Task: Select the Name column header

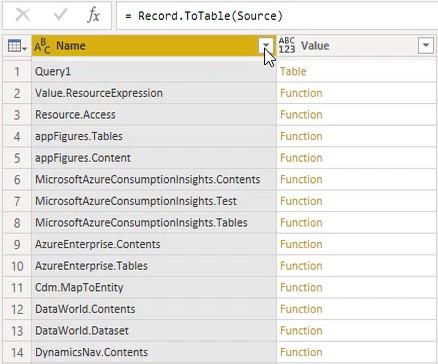Action: coord(154,46)
